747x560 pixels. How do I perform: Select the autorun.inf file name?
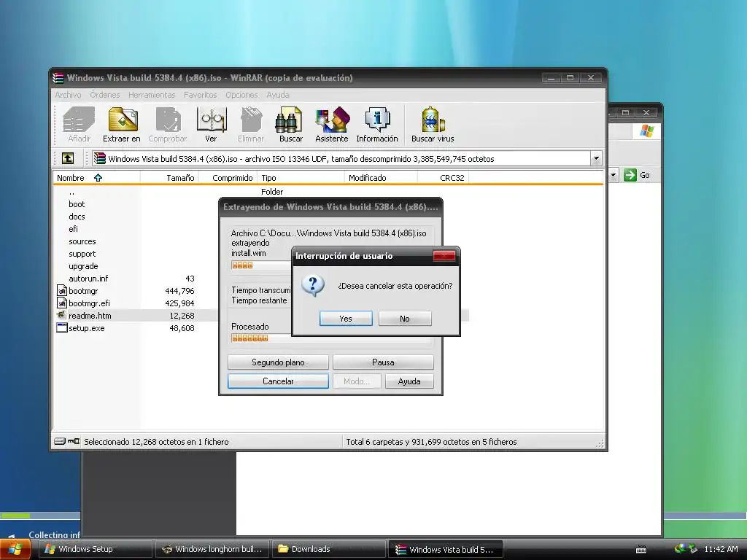pos(88,279)
